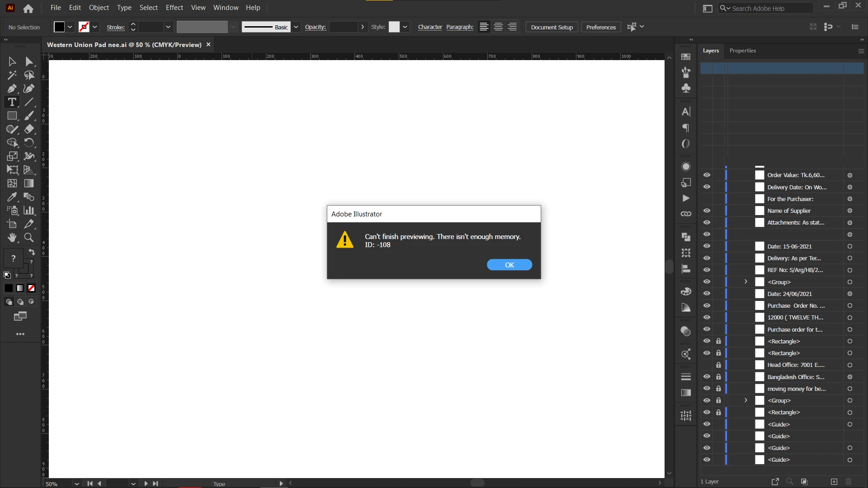This screenshot has width=868, height=488.
Task: Open Document Setup
Action: pos(552,27)
